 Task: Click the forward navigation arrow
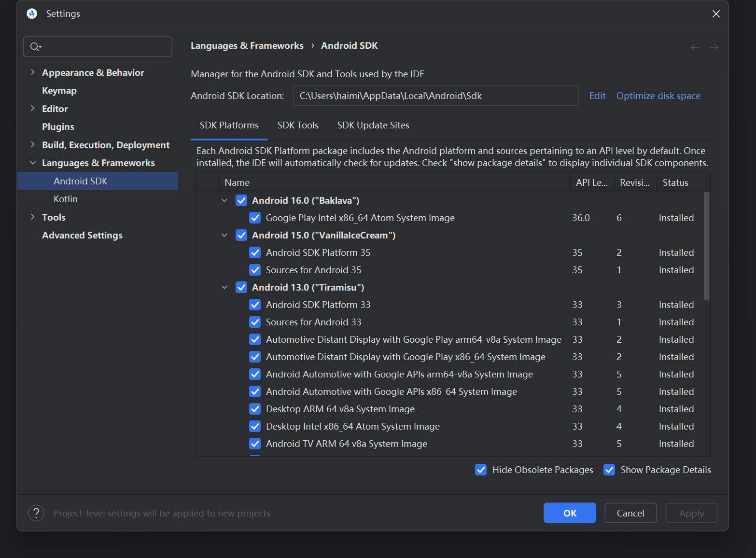tap(714, 47)
